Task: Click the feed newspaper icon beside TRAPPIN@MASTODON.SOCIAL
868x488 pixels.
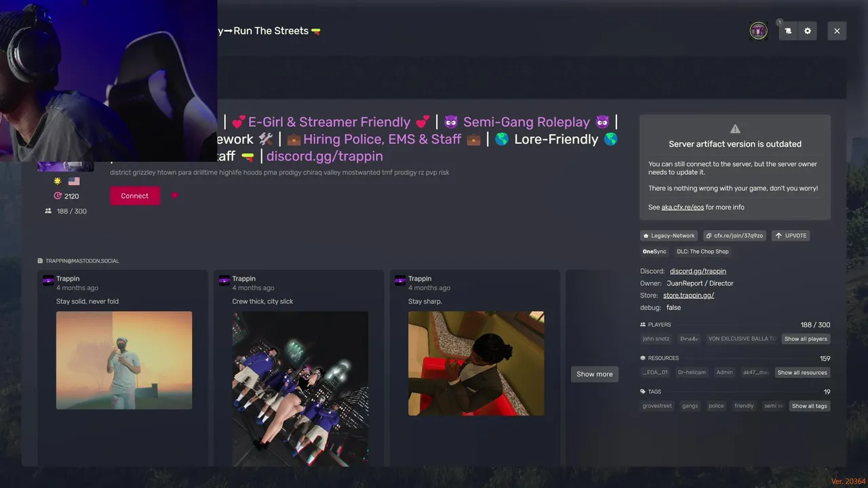Action: [x=40, y=261]
